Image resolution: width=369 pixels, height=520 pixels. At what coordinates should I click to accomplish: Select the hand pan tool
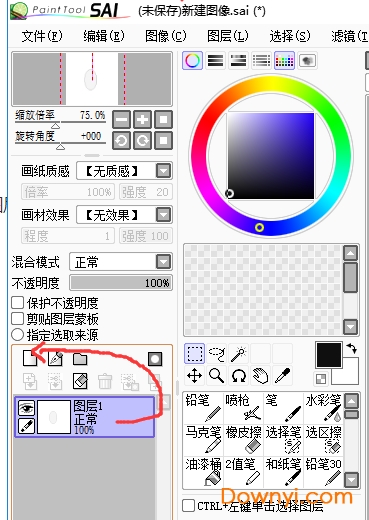[x=261, y=376]
